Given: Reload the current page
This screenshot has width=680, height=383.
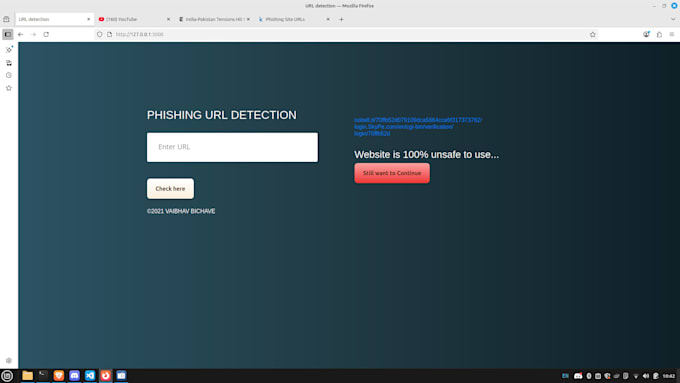Looking at the screenshot, I should click(x=46, y=34).
